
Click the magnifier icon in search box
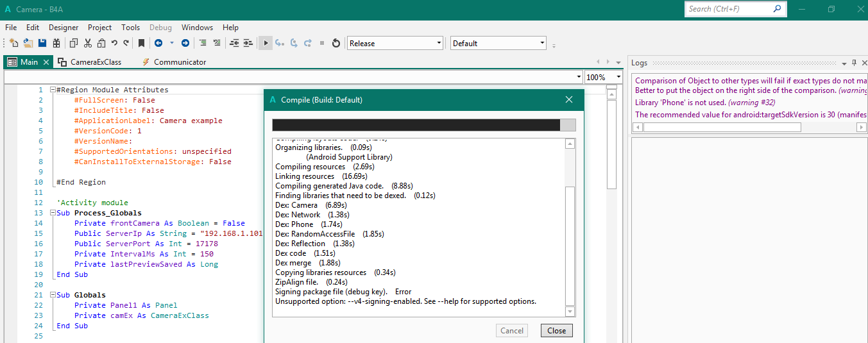(778, 9)
